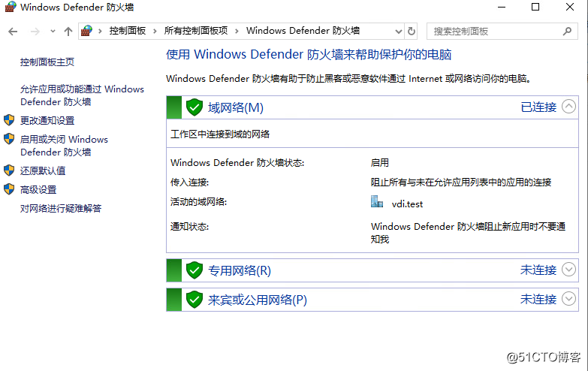The height and width of the screenshot is (371, 588).
Task: Click Windows Defender 防火墙状态: label
Action: tap(237, 163)
